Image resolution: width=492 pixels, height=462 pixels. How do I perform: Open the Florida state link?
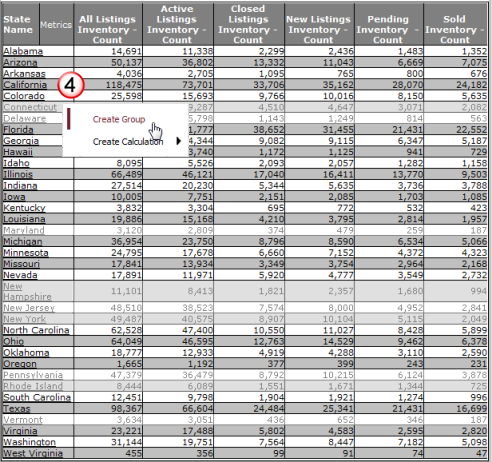pyautogui.click(x=18, y=129)
